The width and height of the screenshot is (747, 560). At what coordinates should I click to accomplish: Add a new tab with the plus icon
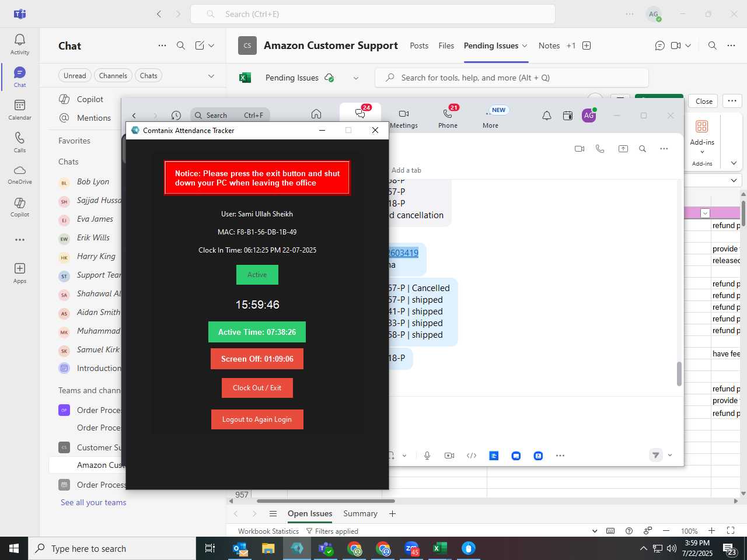point(587,45)
